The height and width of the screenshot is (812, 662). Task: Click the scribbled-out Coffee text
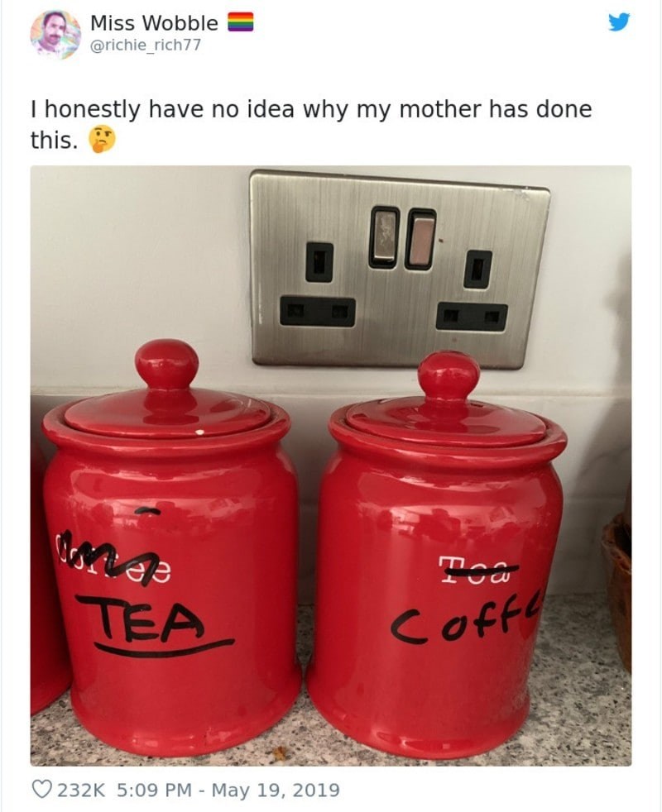pyautogui.click(x=113, y=562)
